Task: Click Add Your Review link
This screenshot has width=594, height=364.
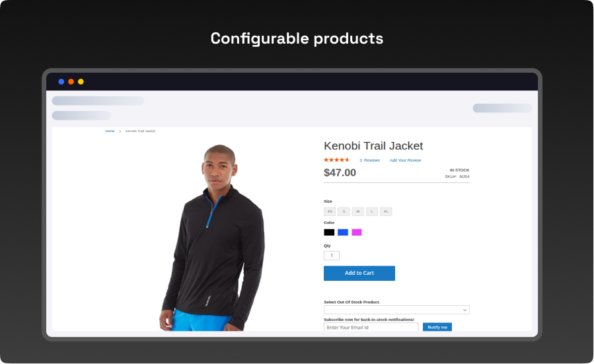Action: tap(405, 161)
